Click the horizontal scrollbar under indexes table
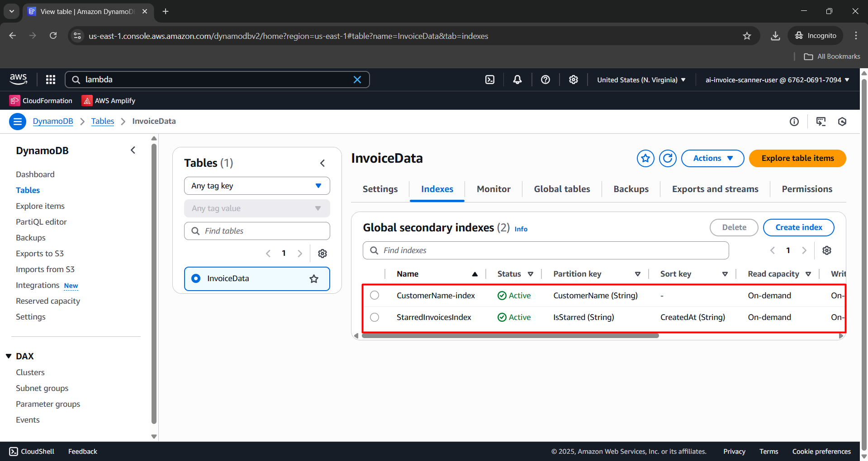Image resolution: width=868 pixels, height=461 pixels. (510, 336)
